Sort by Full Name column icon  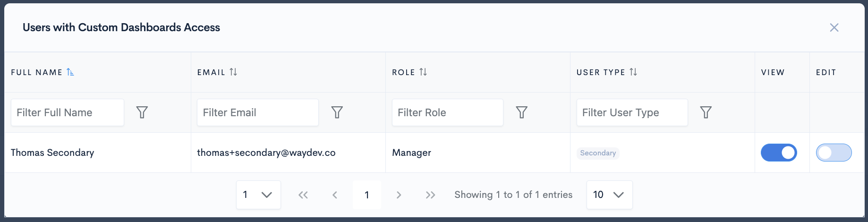pos(70,72)
